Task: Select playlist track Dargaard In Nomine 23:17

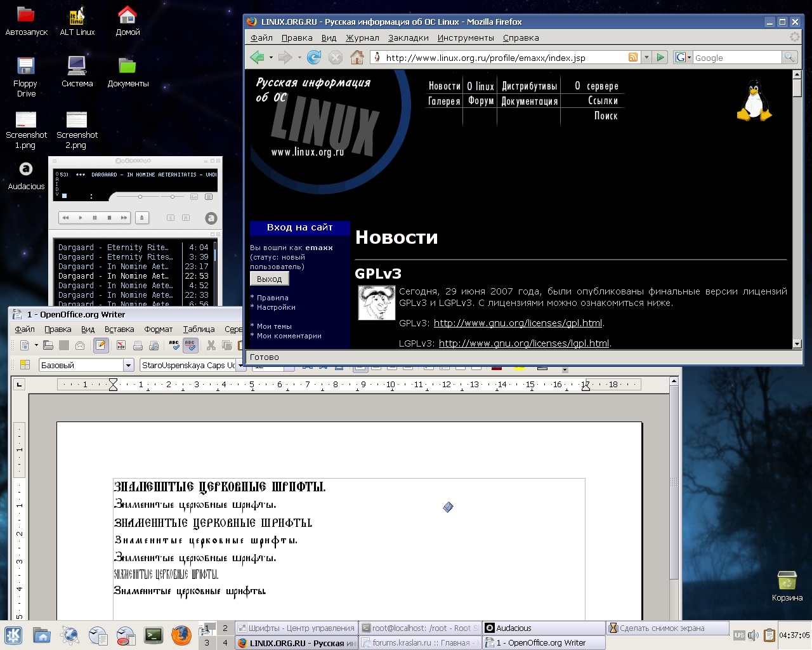Action: click(133, 267)
